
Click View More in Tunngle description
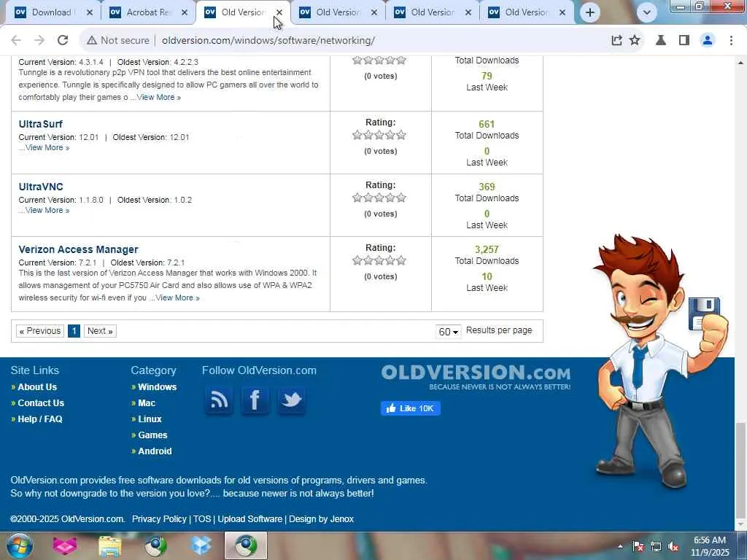pos(158,97)
